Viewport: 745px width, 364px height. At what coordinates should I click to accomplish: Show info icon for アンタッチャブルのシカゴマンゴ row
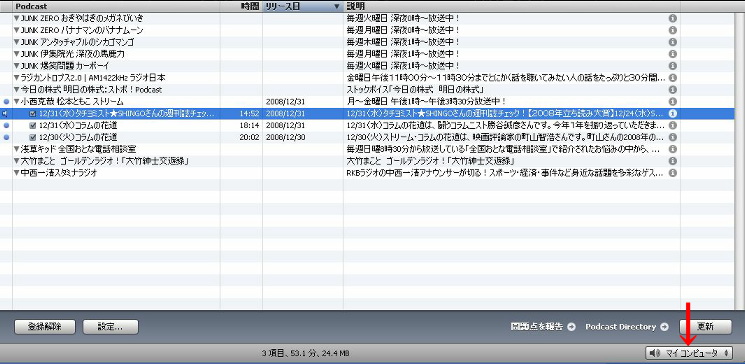coord(672,42)
